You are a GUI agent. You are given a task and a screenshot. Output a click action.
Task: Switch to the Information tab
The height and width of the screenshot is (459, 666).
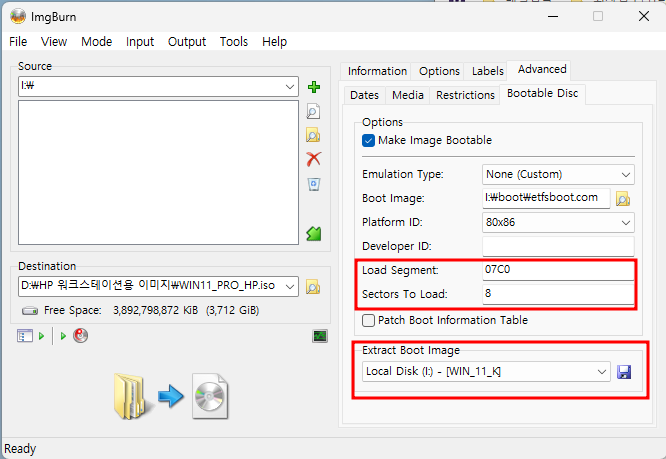(x=377, y=71)
